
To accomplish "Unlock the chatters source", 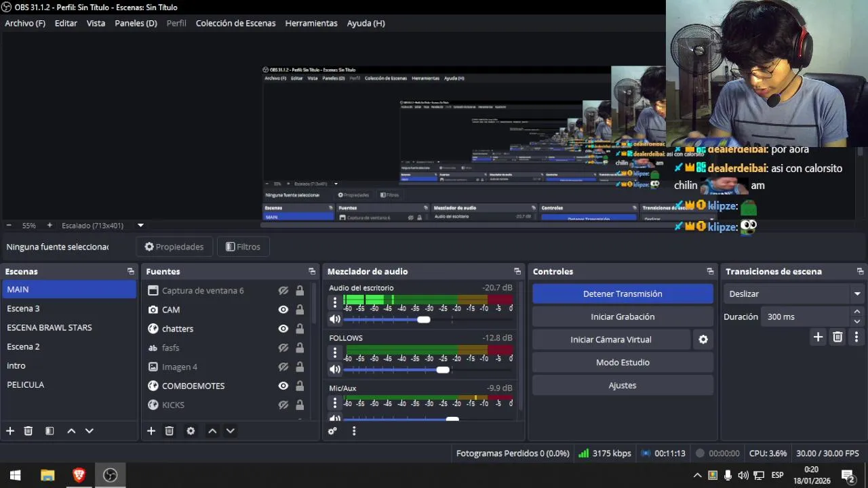I will pyautogui.click(x=300, y=329).
